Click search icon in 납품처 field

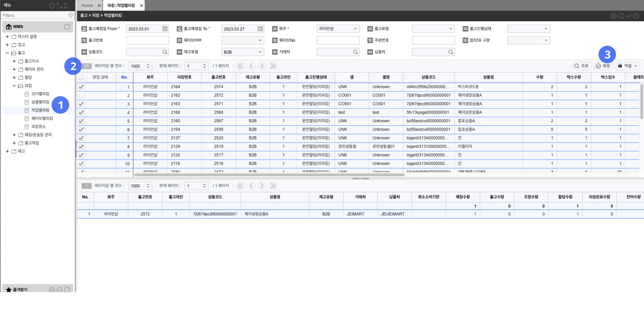(450, 52)
